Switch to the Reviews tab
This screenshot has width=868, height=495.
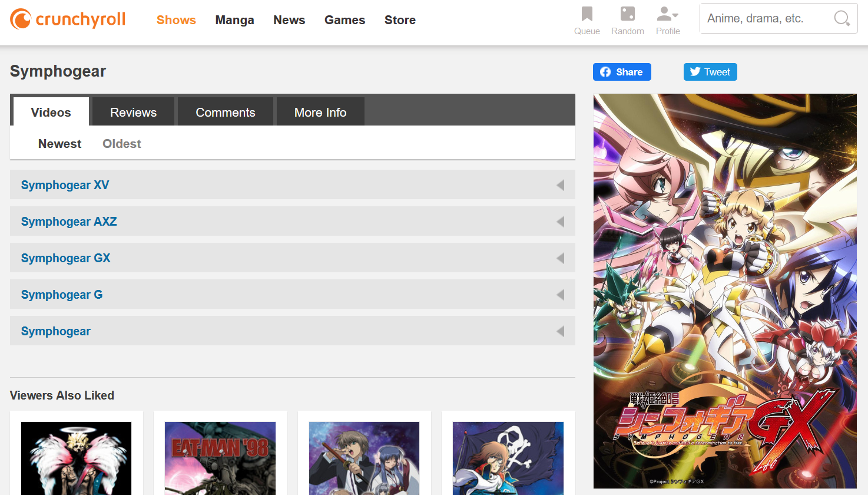point(134,112)
